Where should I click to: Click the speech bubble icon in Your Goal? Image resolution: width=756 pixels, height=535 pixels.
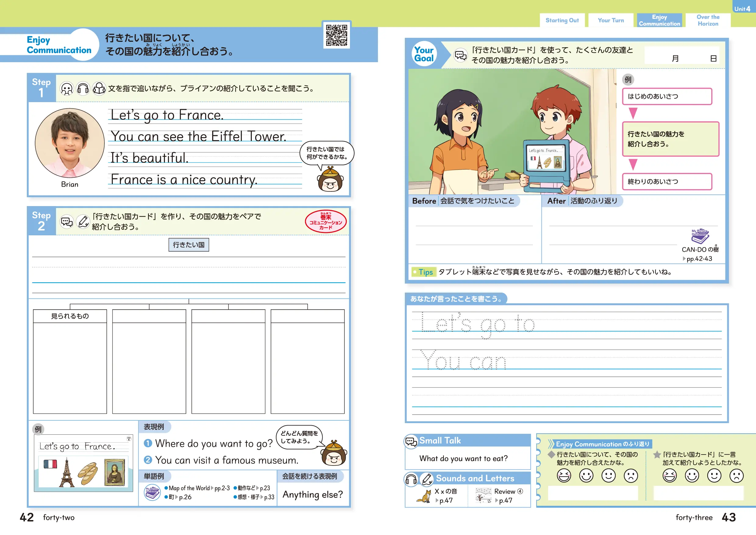(460, 55)
